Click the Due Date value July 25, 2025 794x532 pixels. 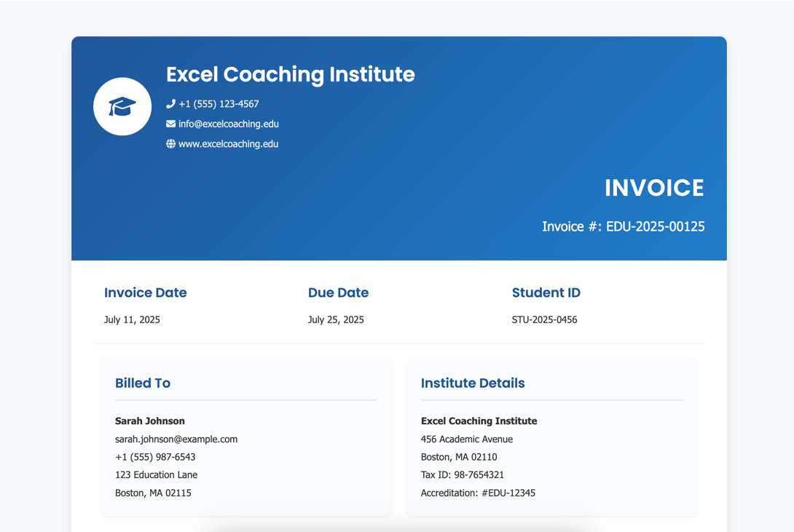(336, 319)
